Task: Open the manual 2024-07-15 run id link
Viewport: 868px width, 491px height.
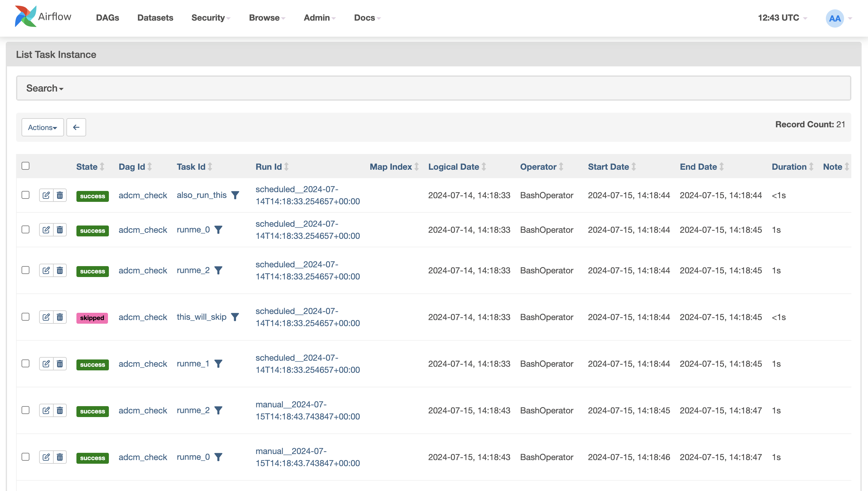Action: pyautogui.click(x=308, y=410)
